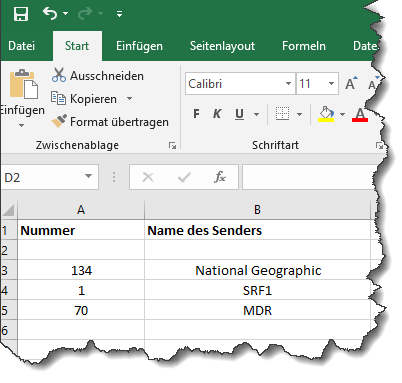
Task: Undo the last action
Action: point(50,13)
